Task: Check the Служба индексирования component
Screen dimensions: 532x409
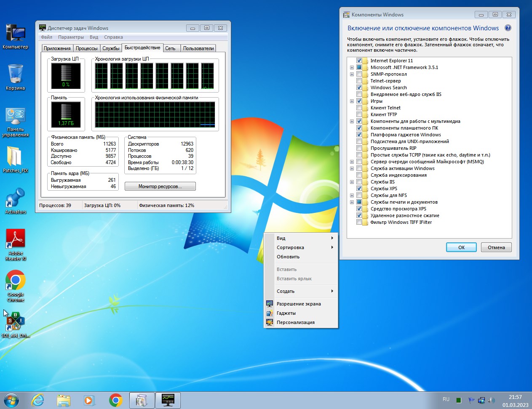Action: (359, 175)
